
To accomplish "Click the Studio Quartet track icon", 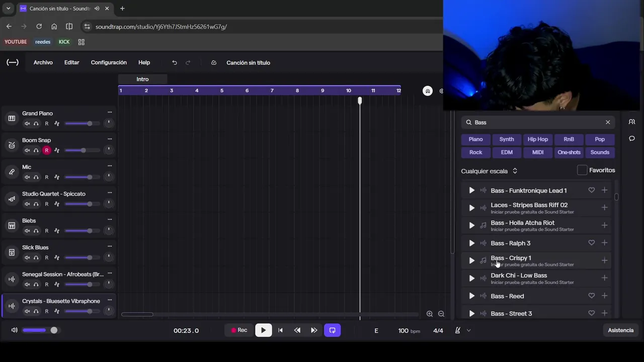I will 12,199.
